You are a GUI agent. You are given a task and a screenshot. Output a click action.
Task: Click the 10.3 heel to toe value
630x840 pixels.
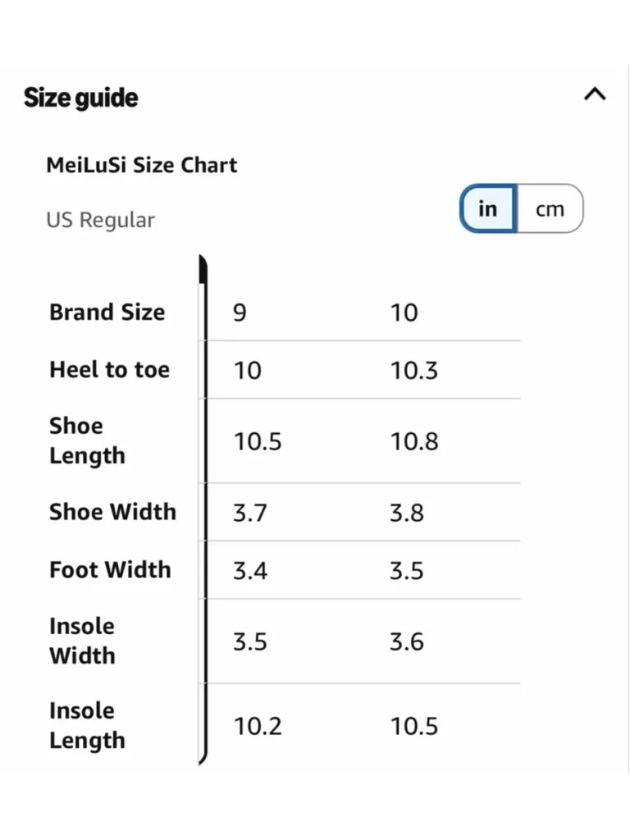(x=414, y=371)
